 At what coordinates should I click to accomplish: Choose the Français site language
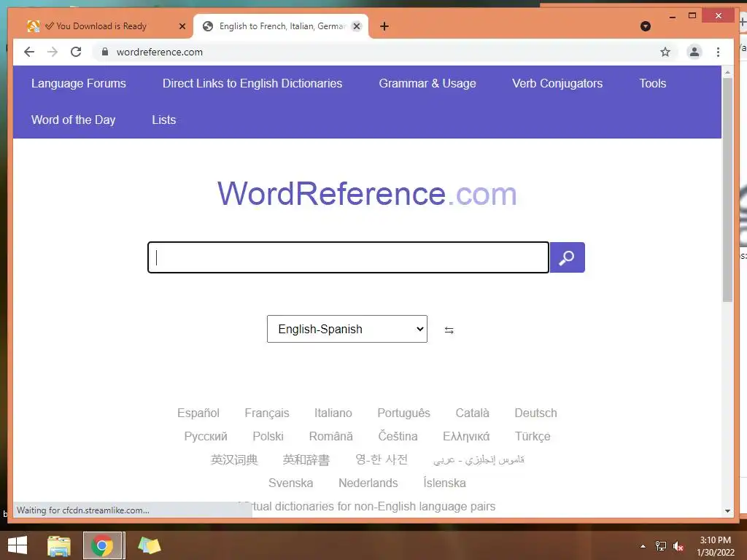(267, 413)
